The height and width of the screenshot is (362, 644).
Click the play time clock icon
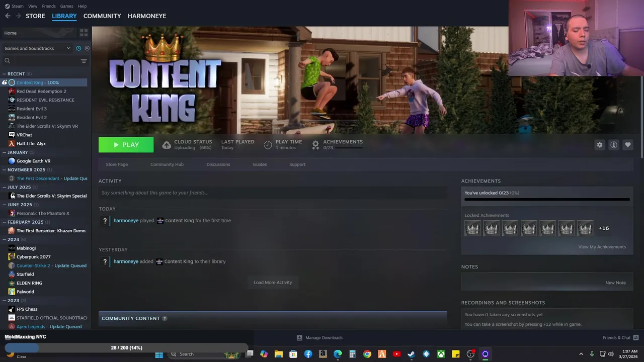268,145
